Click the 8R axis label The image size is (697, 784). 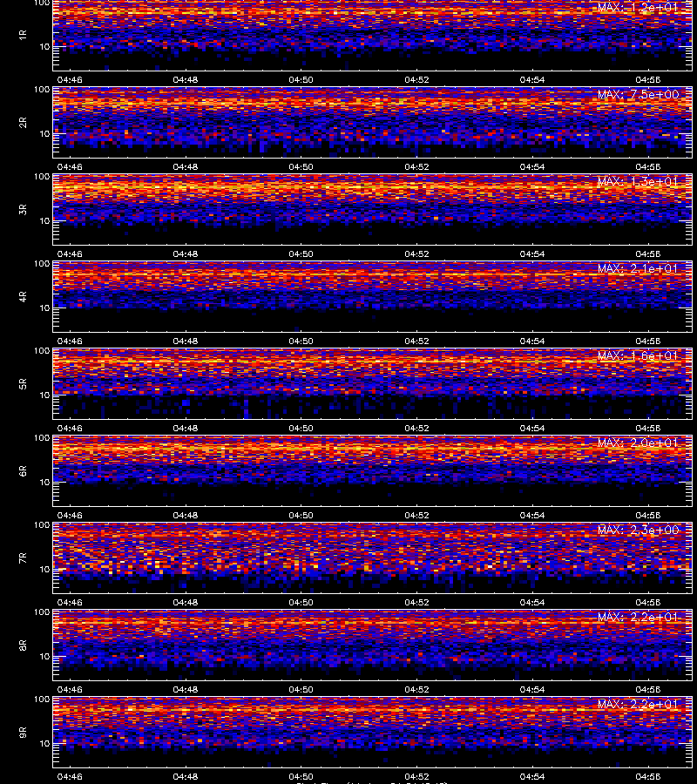click(23, 645)
